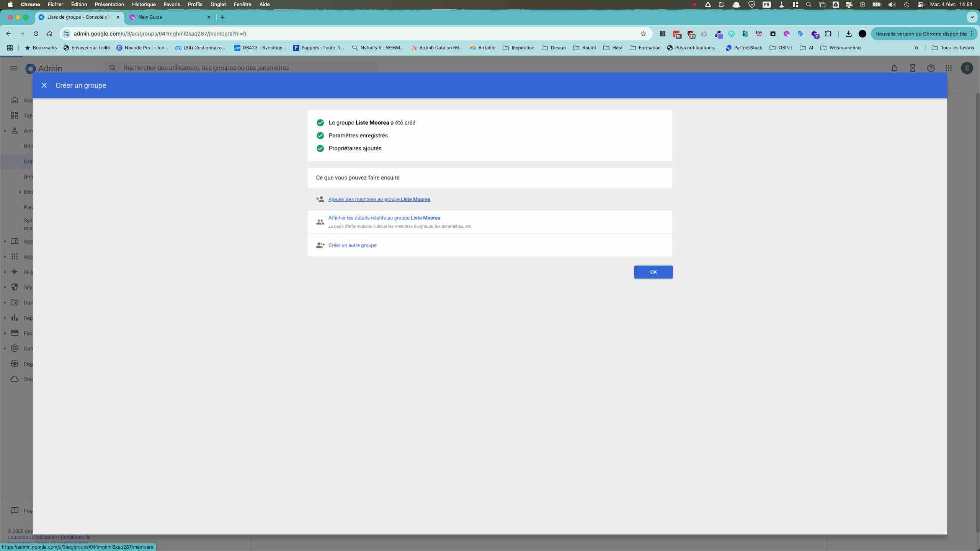980x551 pixels.
Task: Reload the page
Action: pos(36,34)
